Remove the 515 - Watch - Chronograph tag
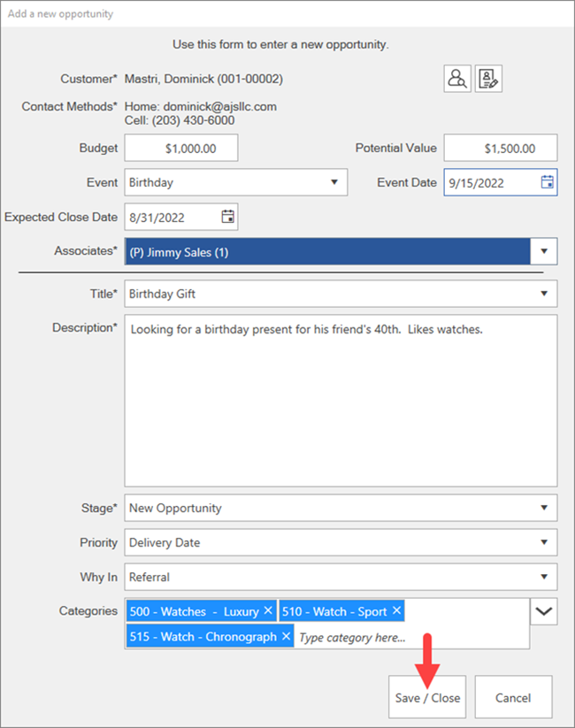 (x=286, y=636)
